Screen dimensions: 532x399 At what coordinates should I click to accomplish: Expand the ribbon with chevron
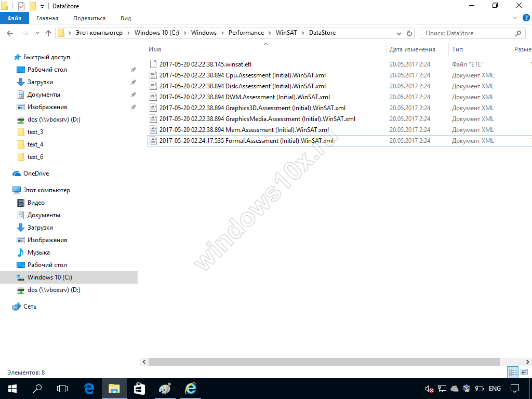coord(515,18)
